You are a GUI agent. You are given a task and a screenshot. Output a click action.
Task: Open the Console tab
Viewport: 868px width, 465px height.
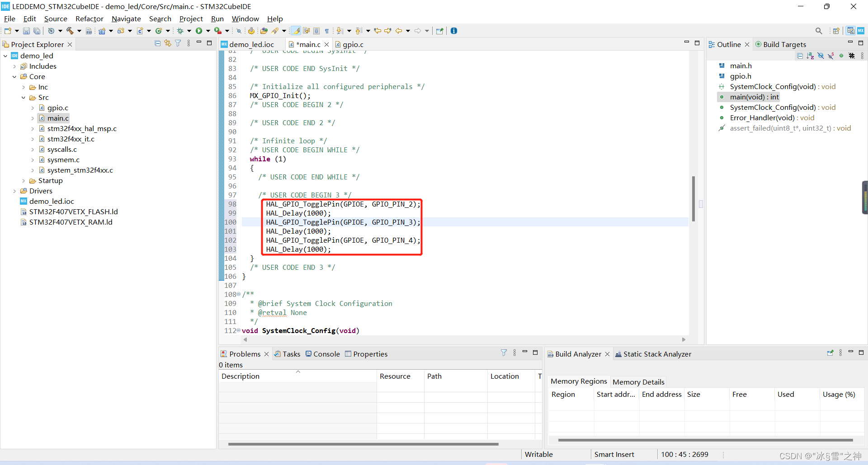(x=323, y=354)
